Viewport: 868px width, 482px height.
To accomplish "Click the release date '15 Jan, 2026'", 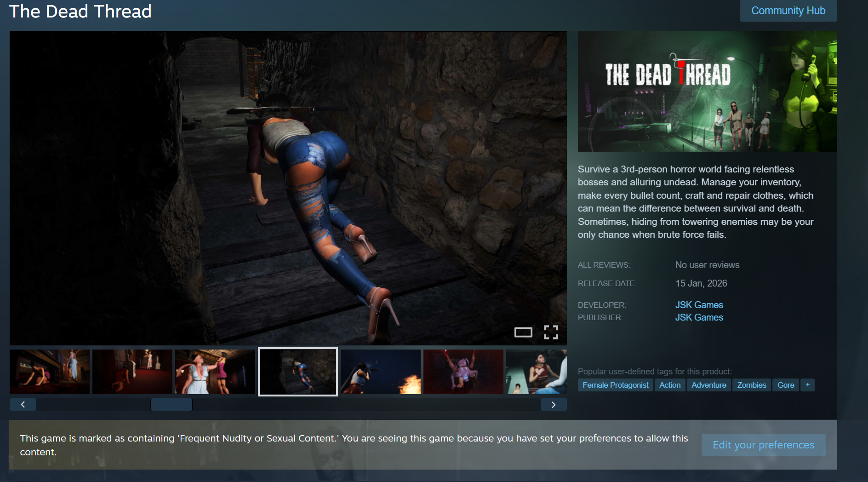I will click(701, 283).
